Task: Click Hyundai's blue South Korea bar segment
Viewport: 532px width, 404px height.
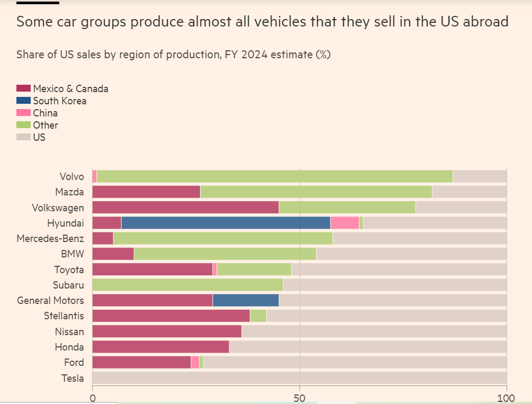Action: pos(226,223)
